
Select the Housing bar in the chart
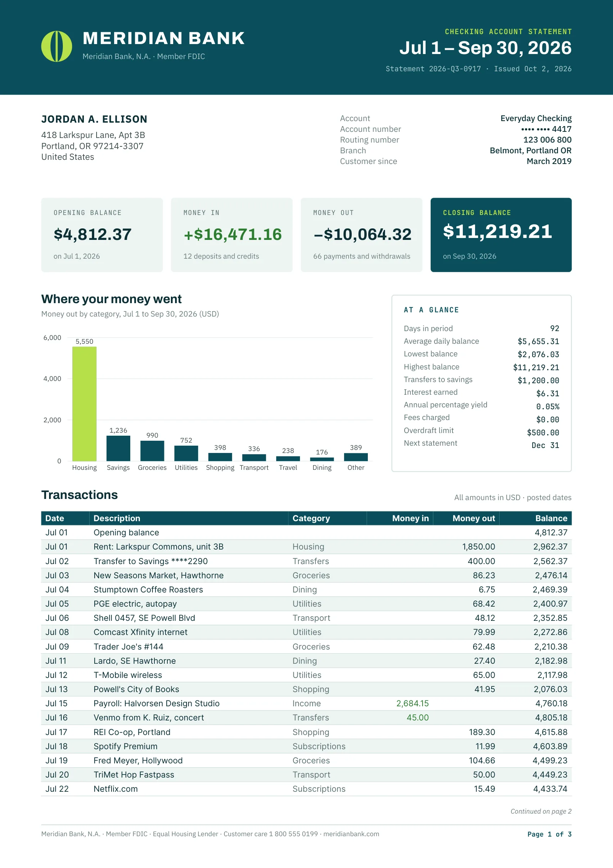(x=84, y=404)
